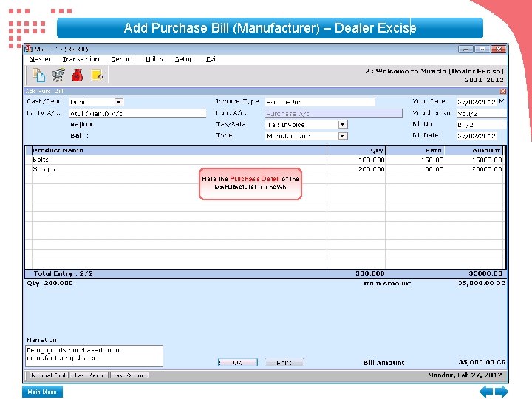
Task: Click Total Entry : 2/2 text
Action: [63, 273]
